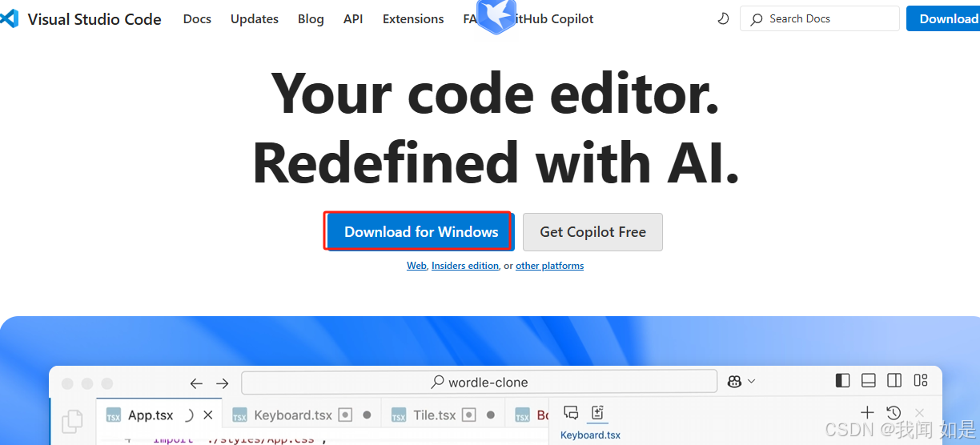Close the chat panel with X icon
The height and width of the screenshot is (445, 980).
coord(919,413)
